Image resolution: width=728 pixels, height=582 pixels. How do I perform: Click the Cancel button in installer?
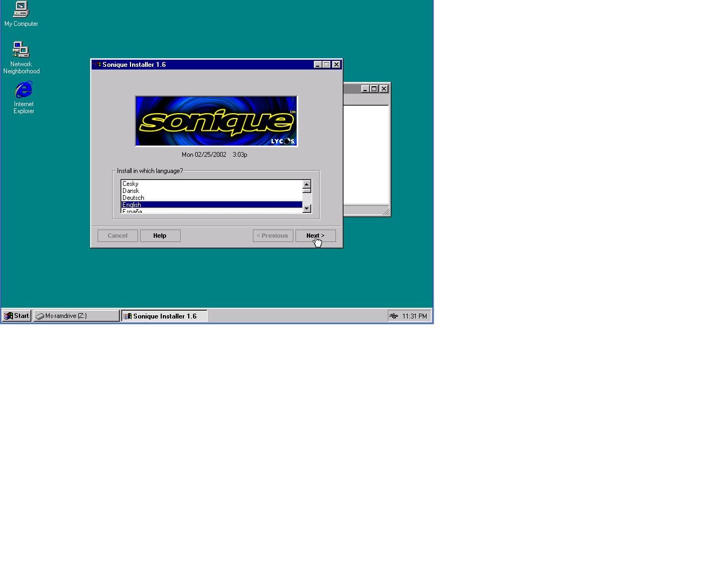point(118,235)
